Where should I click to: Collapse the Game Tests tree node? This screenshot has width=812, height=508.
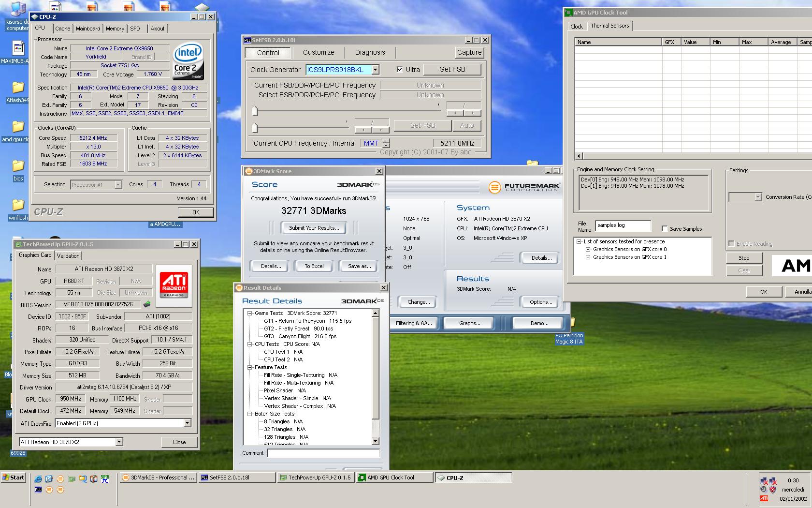click(250, 313)
